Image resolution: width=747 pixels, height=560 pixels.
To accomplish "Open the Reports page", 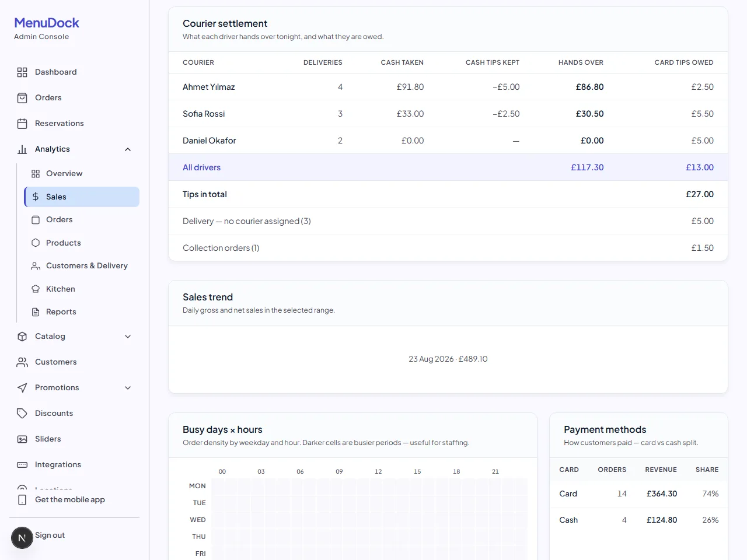I will (x=82, y=312).
